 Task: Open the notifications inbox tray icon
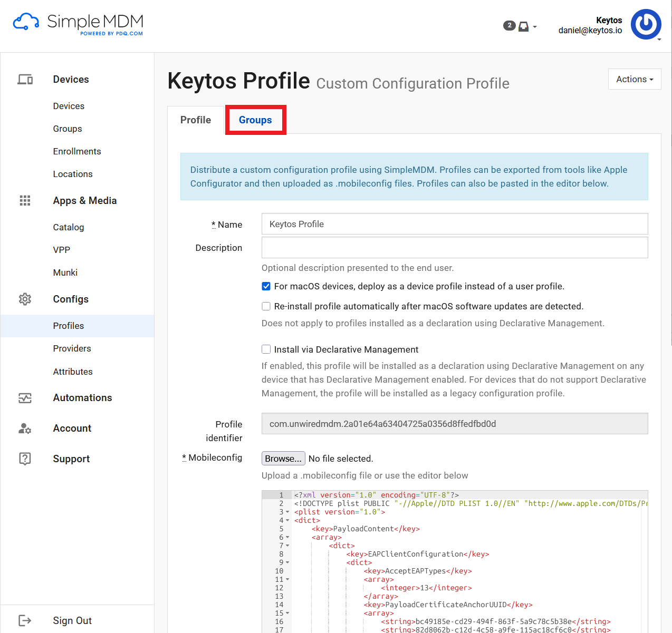pyautogui.click(x=523, y=26)
